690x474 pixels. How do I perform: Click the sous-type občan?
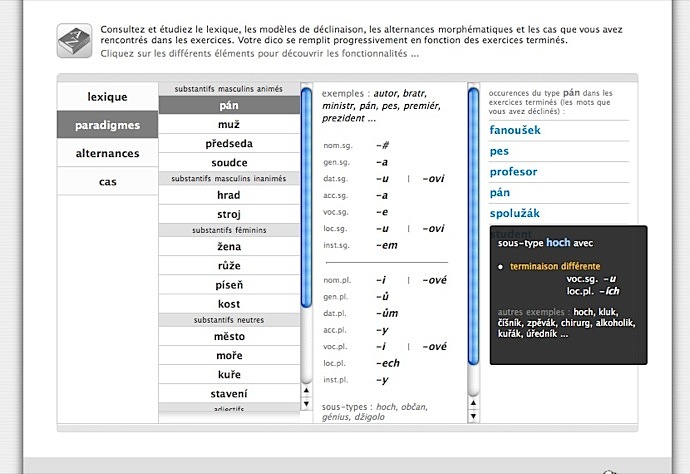(x=414, y=407)
